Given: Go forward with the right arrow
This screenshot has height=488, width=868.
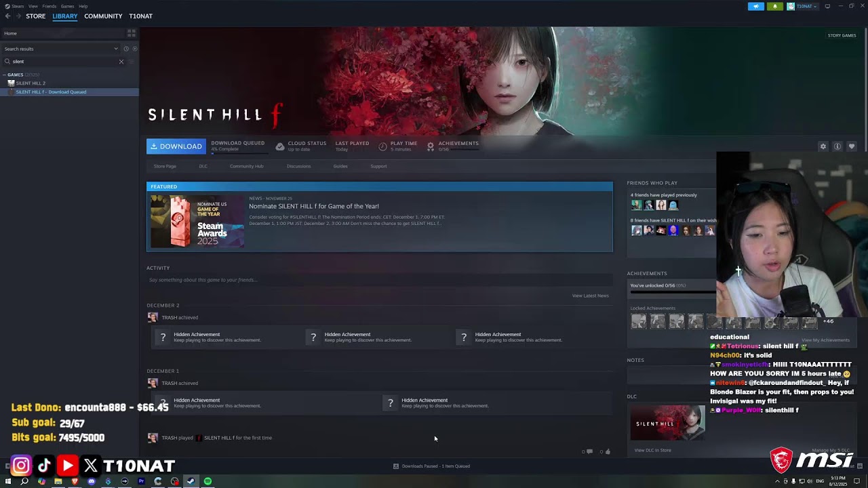Looking at the screenshot, I should pyautogui.click(x=18, y=16).
